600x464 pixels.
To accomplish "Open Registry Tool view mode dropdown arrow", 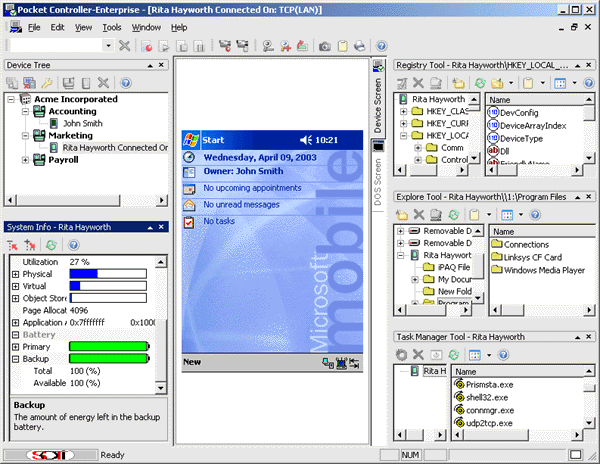I will pos(574,83).
